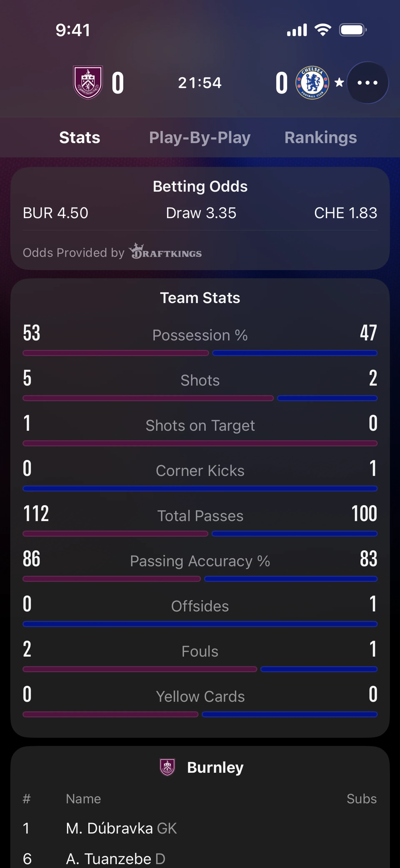The width and height of the screenshot is (400, 868).
Task: Open the Rankings tab
Action: 321,137
